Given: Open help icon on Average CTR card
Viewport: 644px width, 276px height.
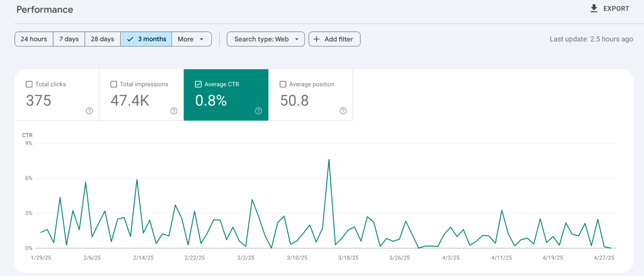Looking at the screenshot, I should [258, 111].
